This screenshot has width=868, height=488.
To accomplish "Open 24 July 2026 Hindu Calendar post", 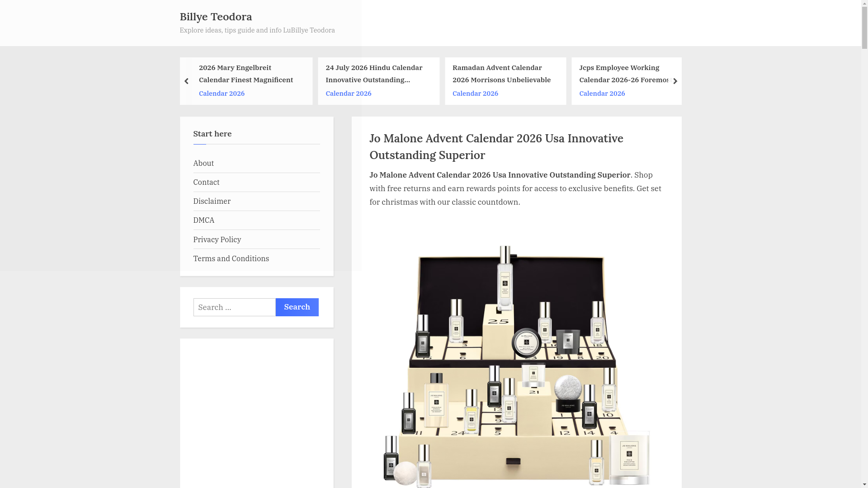I will pos(374,74).
